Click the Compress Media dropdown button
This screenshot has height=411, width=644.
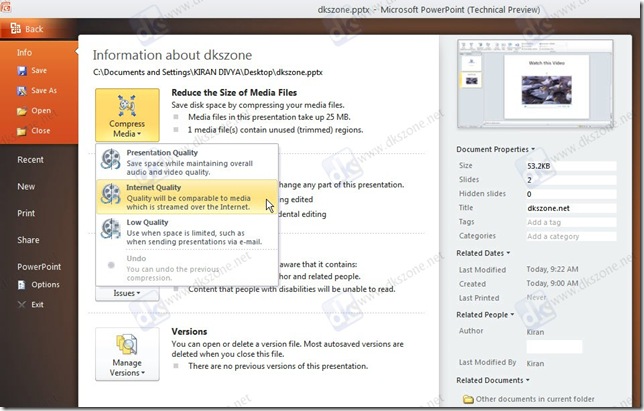[x=127, y=115]
